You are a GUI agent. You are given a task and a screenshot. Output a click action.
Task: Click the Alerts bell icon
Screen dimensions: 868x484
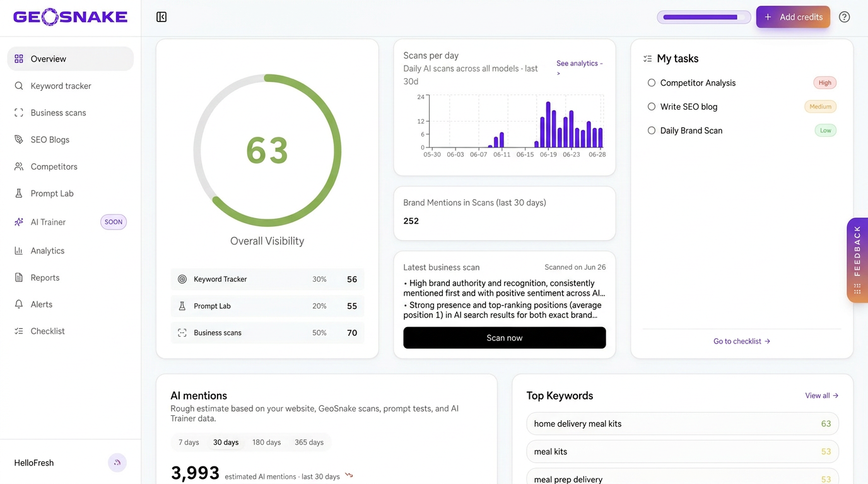pos(19,304)
